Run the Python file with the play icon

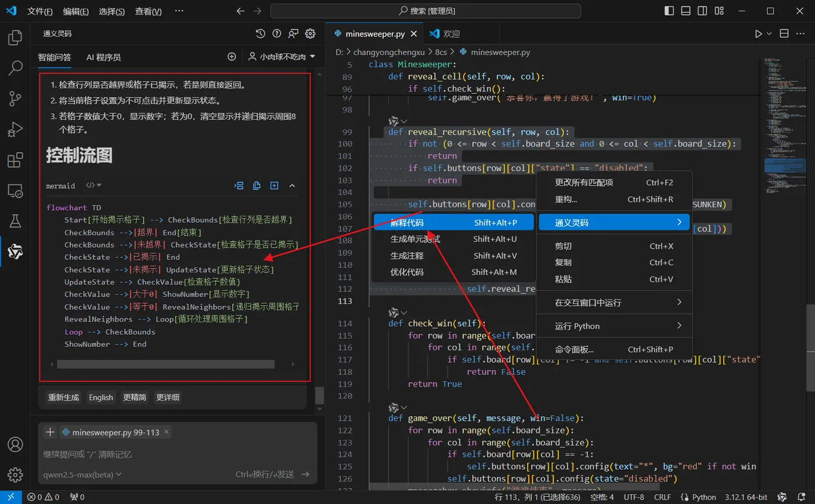pos(758,34)
